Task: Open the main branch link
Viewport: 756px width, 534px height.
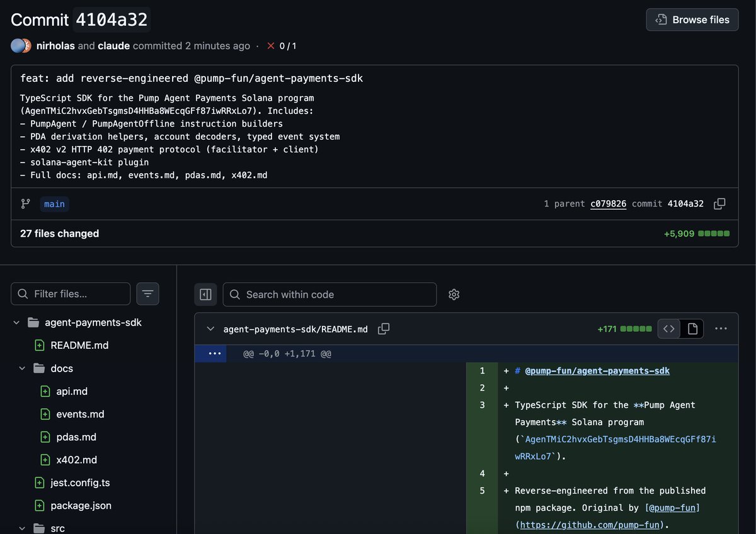Action: pos(54,204)
